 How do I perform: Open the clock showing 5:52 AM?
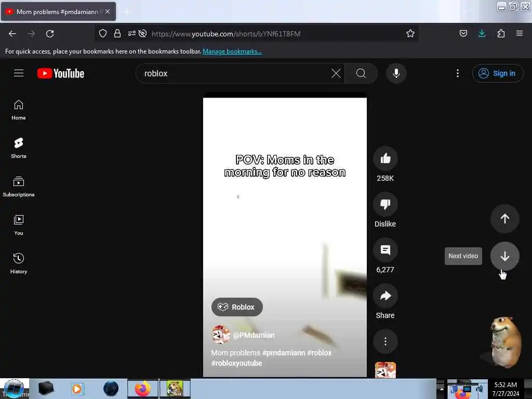(x=506, y=389)
